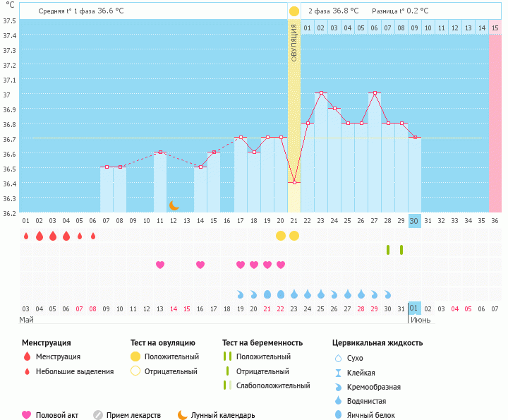This screenshot has width=508, height=420.
Task: Click the Яичный белок legend icon
Action: coord(339,415)
